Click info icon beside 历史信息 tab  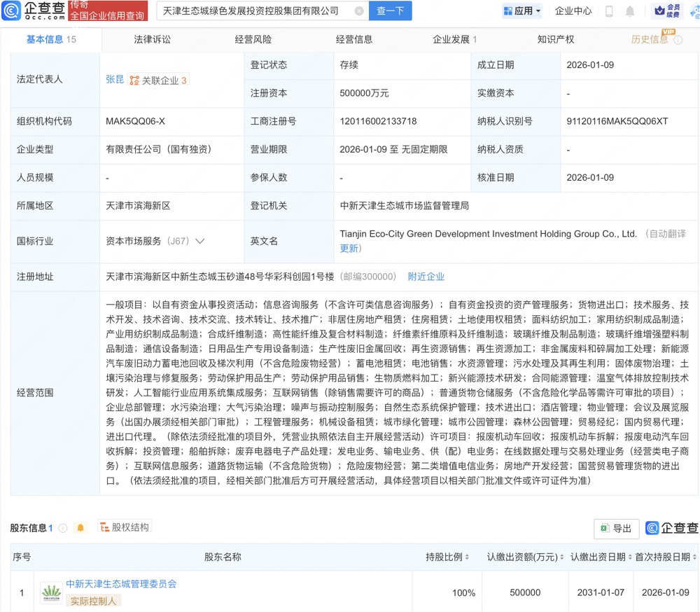pyautogui.click(x=678, y=40)
